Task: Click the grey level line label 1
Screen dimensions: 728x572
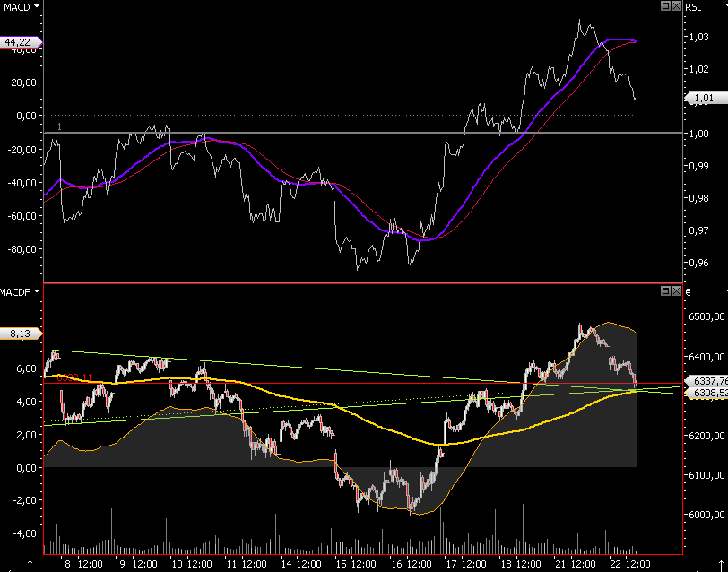Action: (x=59, y=126)
